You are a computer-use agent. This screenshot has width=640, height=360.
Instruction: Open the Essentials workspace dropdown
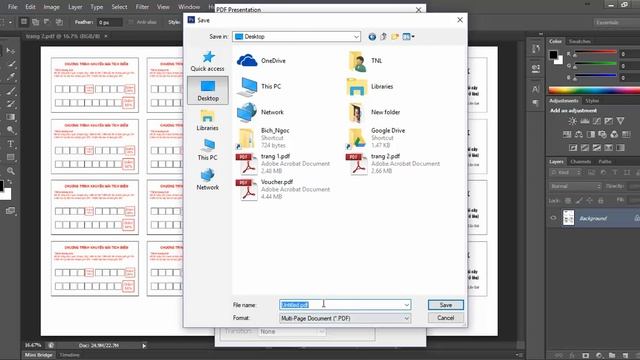[616, 22]
